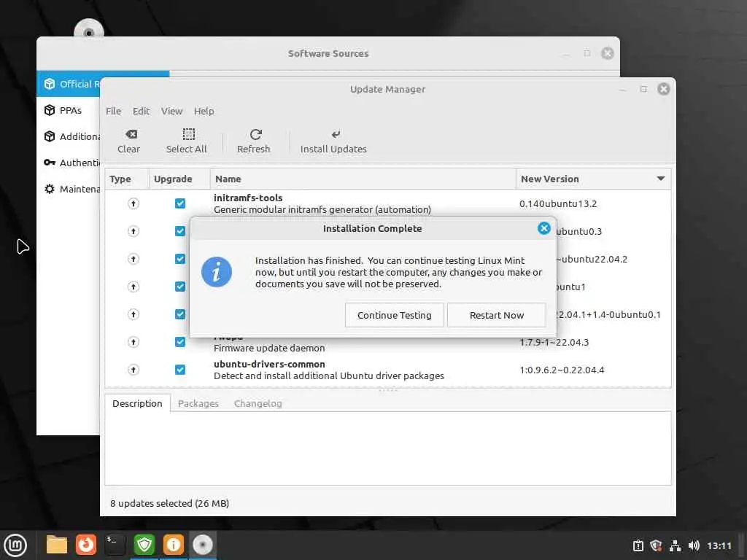Sort by the Name column header
The image size is (747, 560).
[x=363, y=179]
